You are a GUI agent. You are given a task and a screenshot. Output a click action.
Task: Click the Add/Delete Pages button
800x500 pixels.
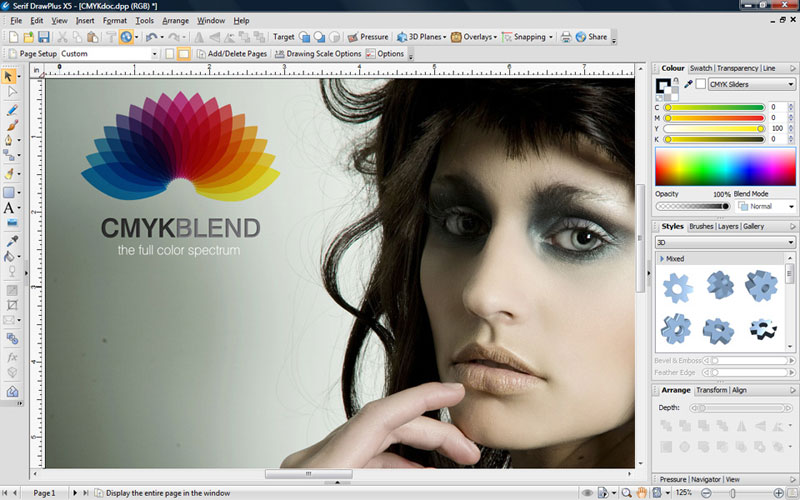click(x=231, y=53)
